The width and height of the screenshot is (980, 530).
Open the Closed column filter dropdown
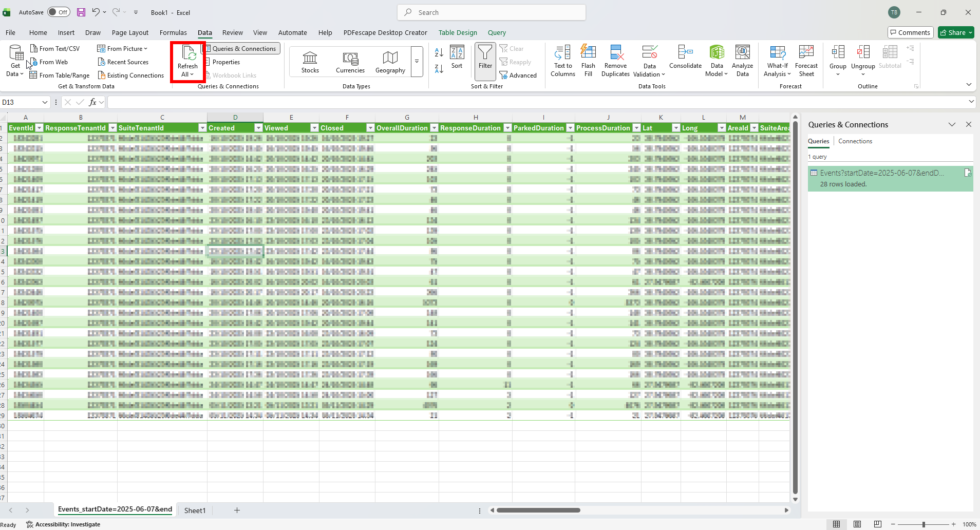[370, 128]
